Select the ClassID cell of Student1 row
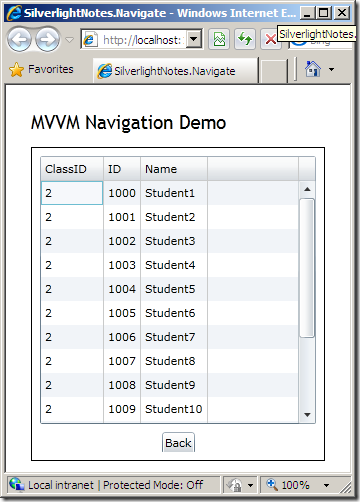This screenshot has height=502, width=360. point(72,193)
